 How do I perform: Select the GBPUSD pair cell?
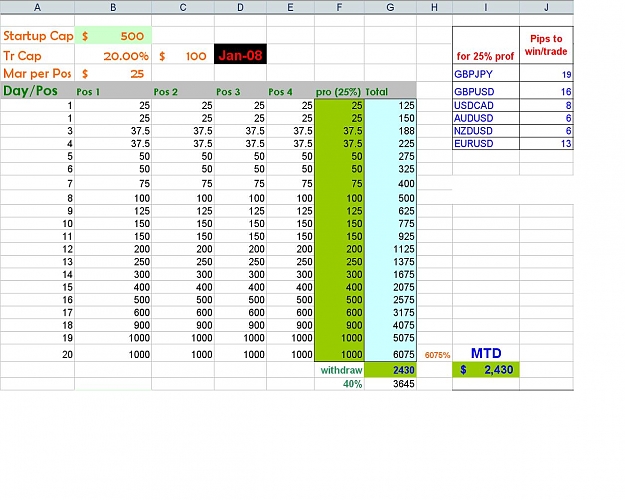pos(486,91)
